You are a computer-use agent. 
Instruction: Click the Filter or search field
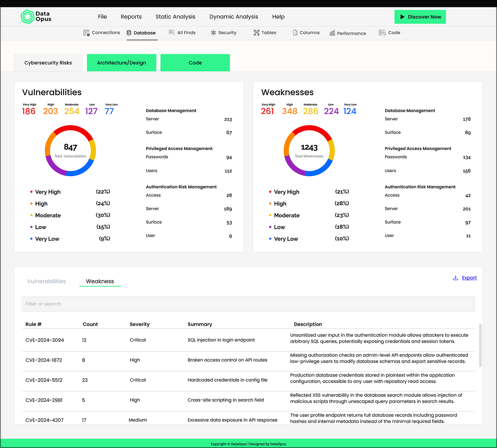click(248, 304)
